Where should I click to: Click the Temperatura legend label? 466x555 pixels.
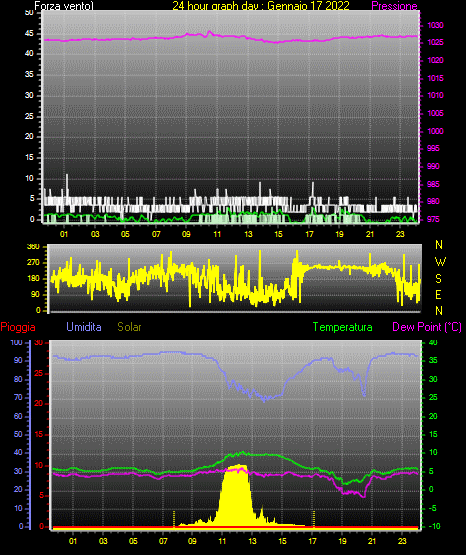[343, 327]
